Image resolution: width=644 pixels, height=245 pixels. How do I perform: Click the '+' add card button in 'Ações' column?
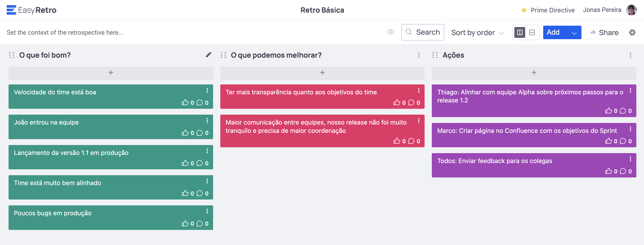[x=534, y=72]
